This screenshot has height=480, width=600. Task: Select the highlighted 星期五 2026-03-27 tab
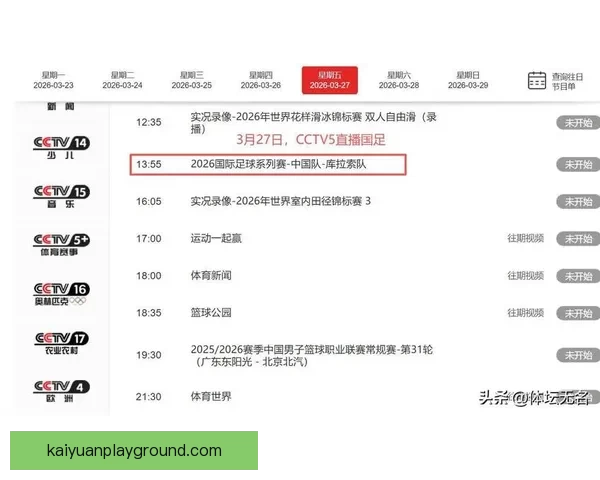330,80
